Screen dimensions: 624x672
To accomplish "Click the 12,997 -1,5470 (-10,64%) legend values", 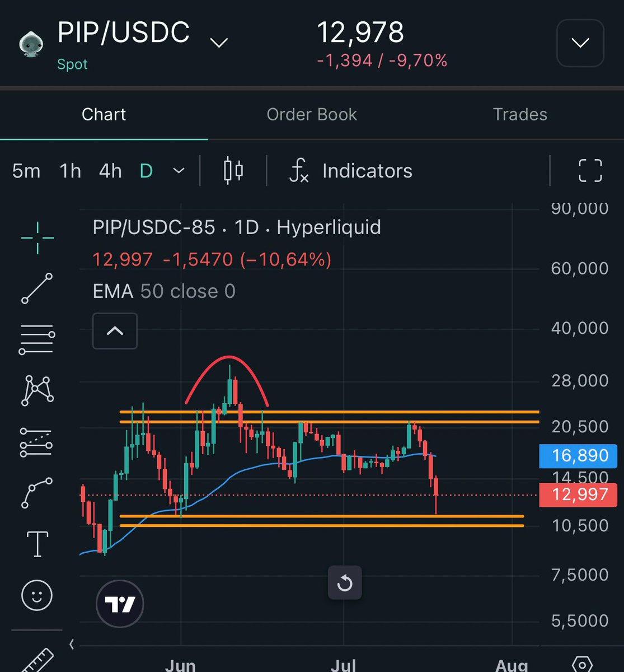I will (212, 260).
